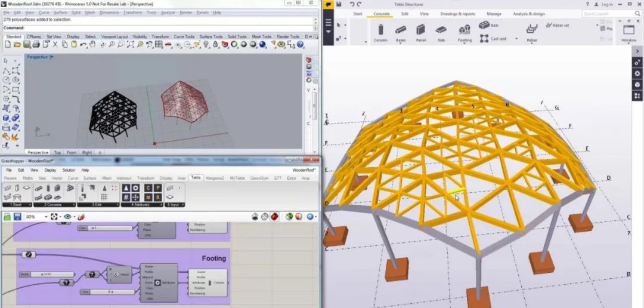Click the Slab icon in Concrete ribbon
644x308 pixels.
(441, 31)
